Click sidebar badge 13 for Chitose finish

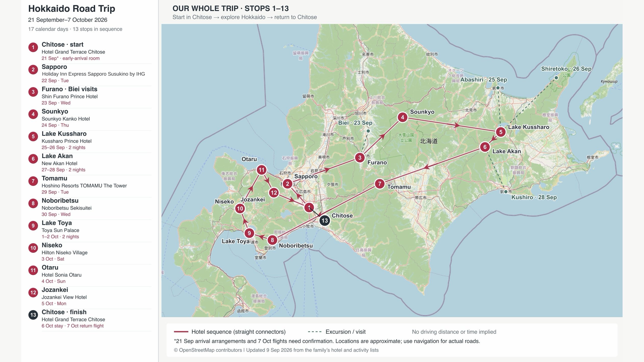[33, 315]
